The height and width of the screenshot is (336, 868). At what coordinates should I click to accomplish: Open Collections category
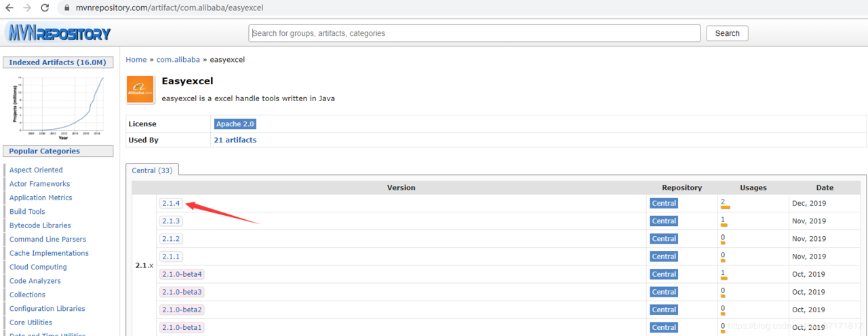27,295
